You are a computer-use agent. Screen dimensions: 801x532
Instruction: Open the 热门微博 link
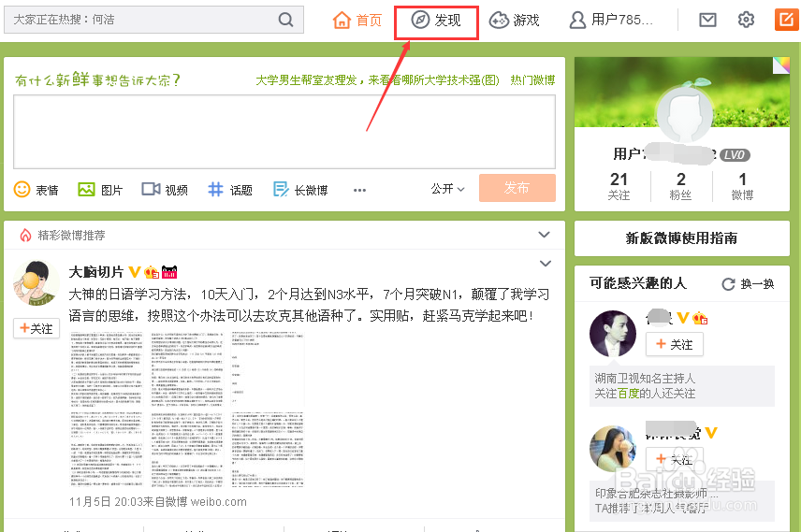pos(532,80)
